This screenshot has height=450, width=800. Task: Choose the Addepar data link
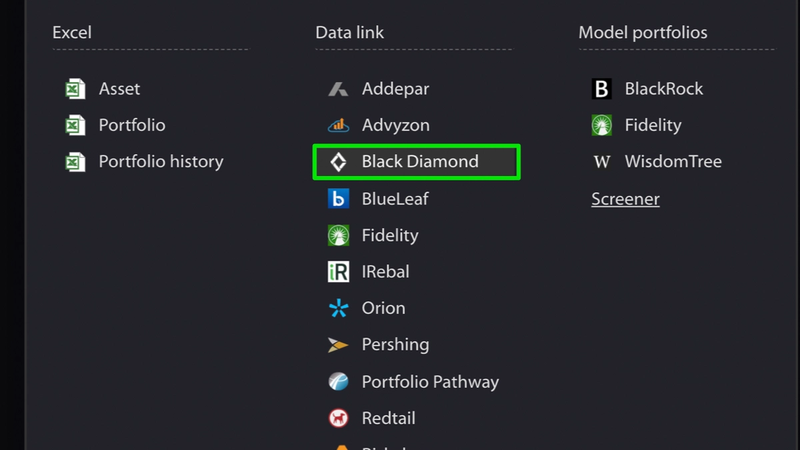pos(395,89)
